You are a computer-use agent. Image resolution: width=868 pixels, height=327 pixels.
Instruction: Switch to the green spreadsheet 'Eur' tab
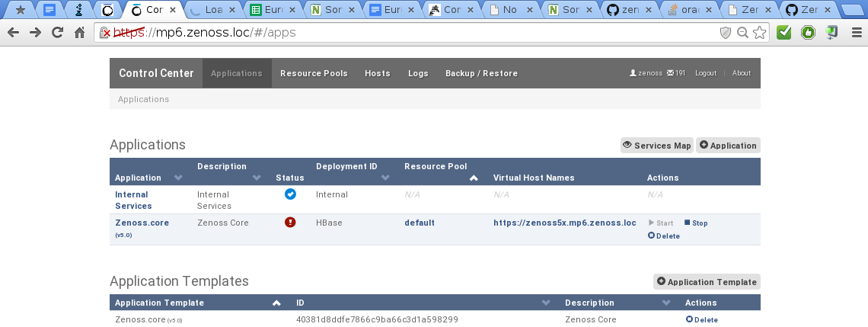(x=273, y=9)
